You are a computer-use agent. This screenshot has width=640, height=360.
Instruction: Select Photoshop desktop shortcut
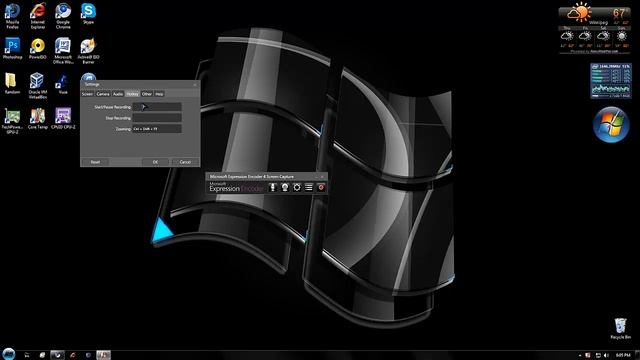tap(12, 49)
